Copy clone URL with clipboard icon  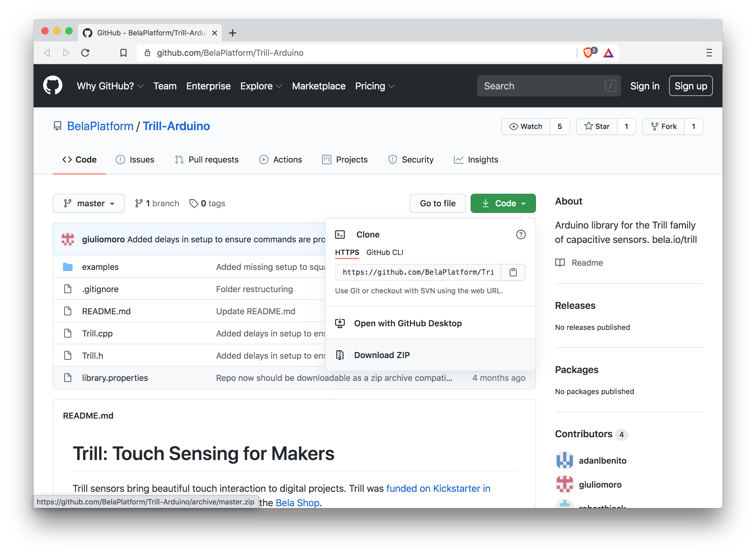513,272
